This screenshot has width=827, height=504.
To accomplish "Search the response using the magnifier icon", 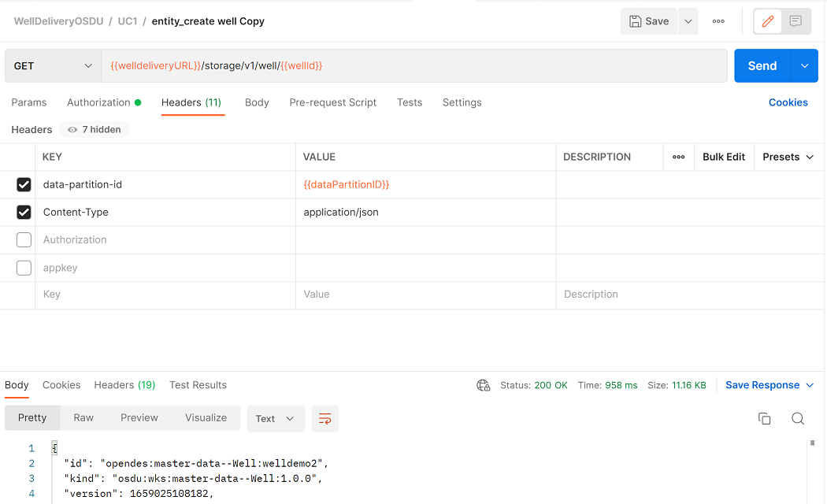I will pyautogui.click(x=798, y=419).
